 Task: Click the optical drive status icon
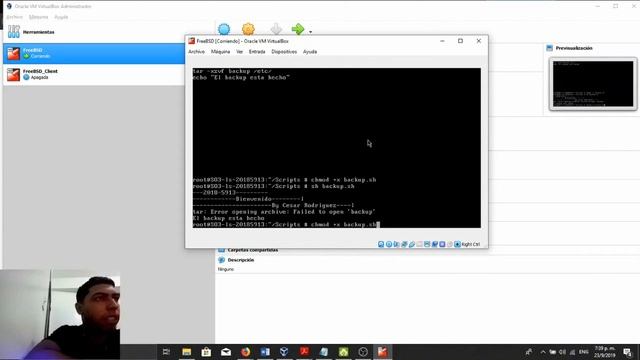389,244
